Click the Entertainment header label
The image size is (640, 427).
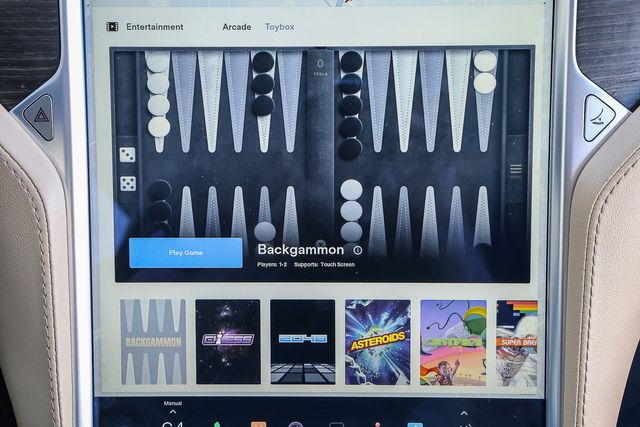click(154, 27)
